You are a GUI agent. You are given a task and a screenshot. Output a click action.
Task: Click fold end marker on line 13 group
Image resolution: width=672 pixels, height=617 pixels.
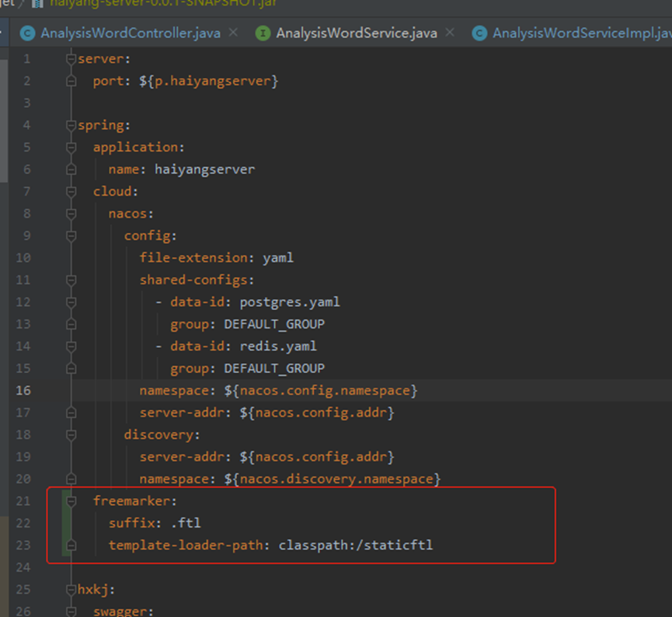tap(71, 324)
